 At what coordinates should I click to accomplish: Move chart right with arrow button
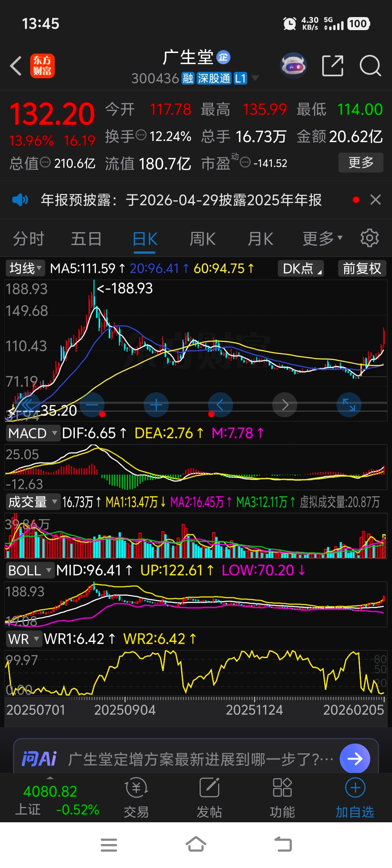tap(285, 405)
